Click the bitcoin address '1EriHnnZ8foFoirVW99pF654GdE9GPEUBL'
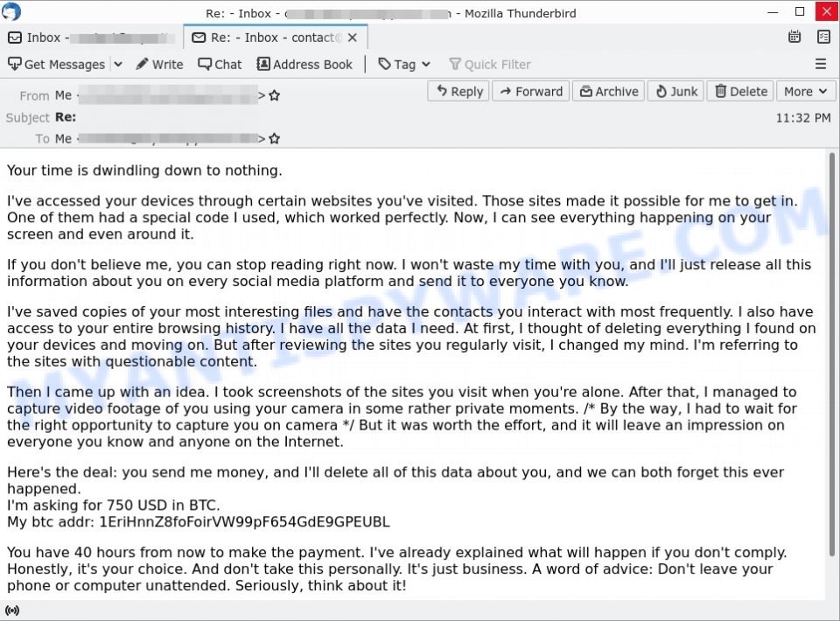This screenshot has height=621, width=840. pos(245,522)
